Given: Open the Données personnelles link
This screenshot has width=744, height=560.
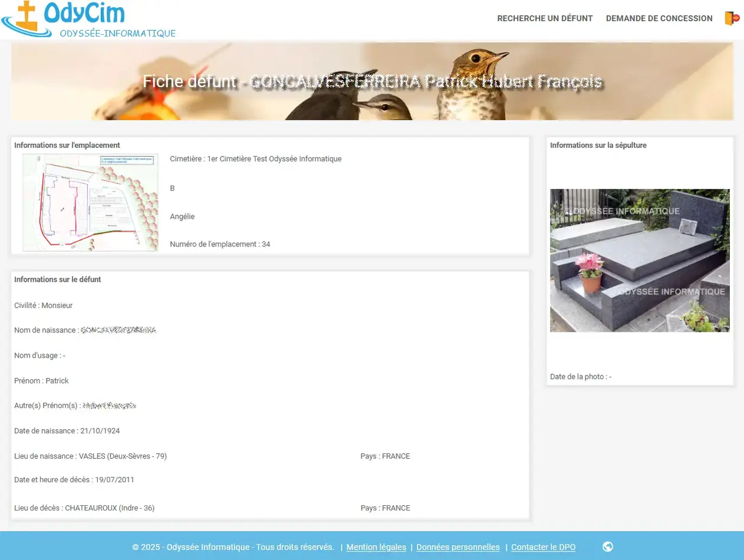Looking at the screenshot, I should tap(457, 547).
